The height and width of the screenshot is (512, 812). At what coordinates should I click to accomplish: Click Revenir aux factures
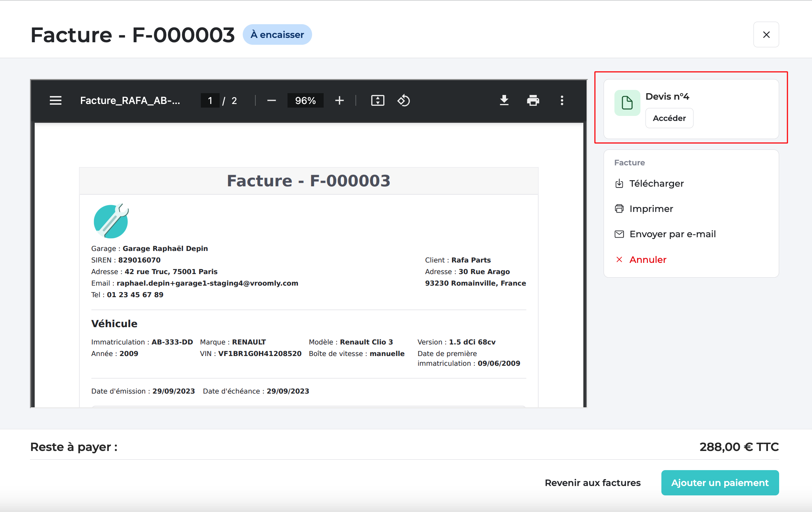(x=593, y=483)
